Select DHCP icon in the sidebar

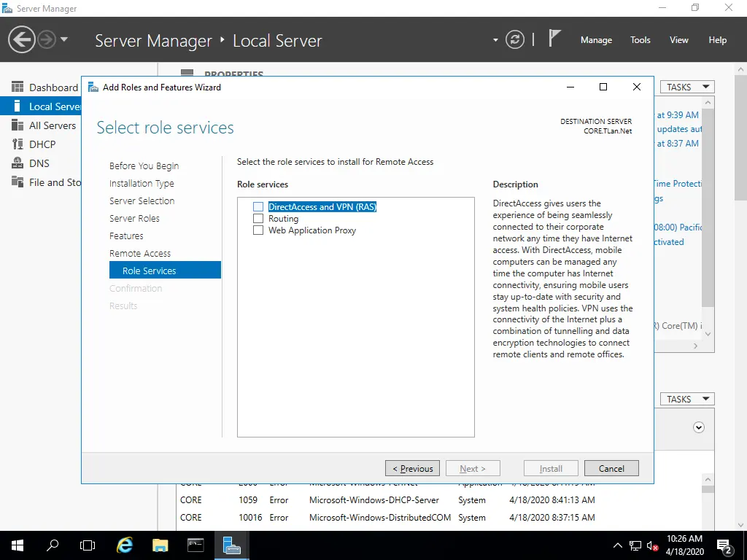[18, 144]
